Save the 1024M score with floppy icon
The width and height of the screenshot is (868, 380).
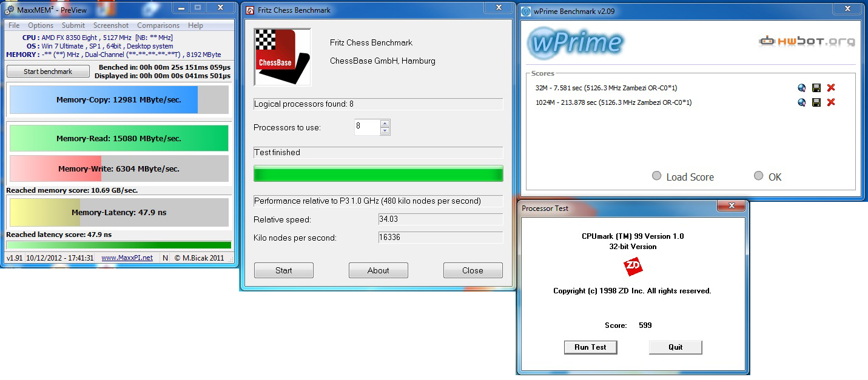tap(816, 102)
